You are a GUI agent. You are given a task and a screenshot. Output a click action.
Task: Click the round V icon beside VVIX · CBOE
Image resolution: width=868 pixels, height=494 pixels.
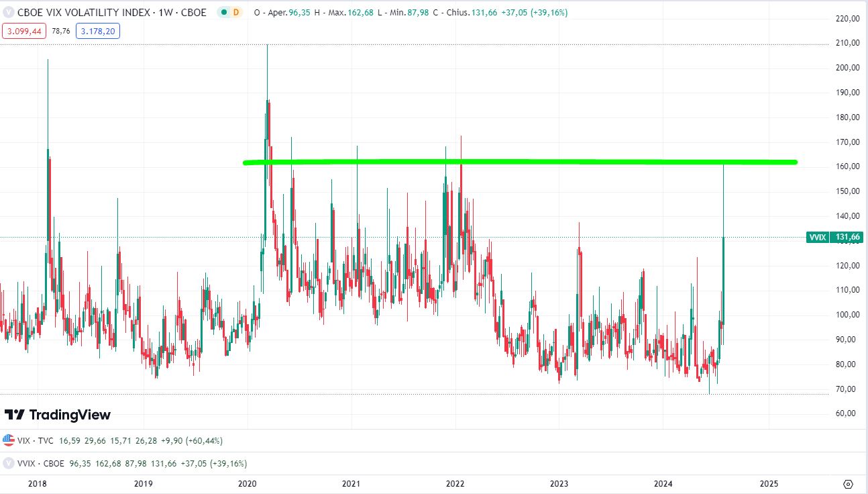(x=9, y=463)
